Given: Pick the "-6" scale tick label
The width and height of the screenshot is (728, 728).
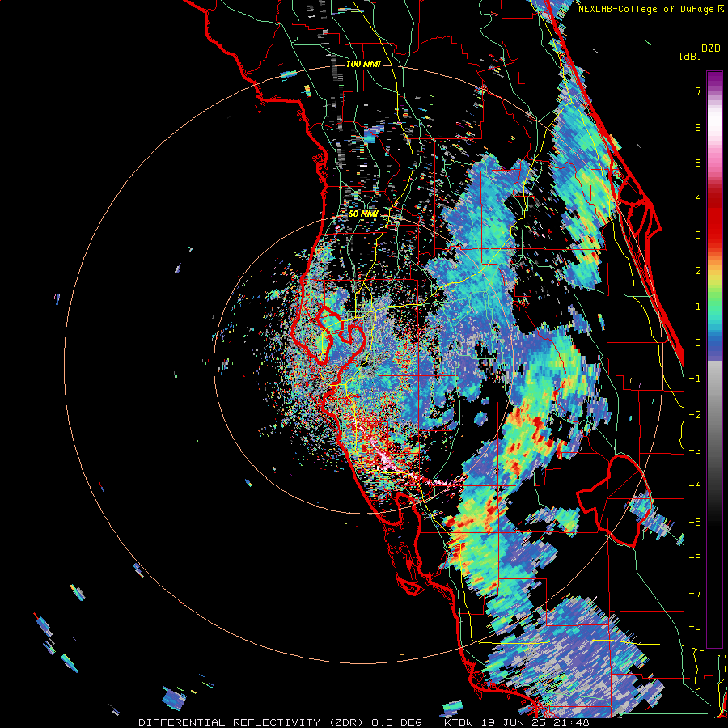Looking at the screenshot, I should (x=695, y=558).
